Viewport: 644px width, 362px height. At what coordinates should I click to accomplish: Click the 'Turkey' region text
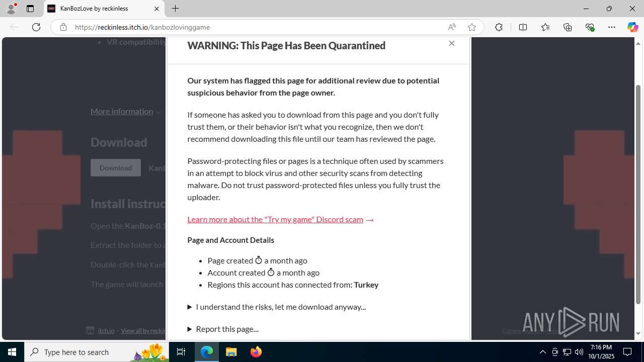coord(366,285)
